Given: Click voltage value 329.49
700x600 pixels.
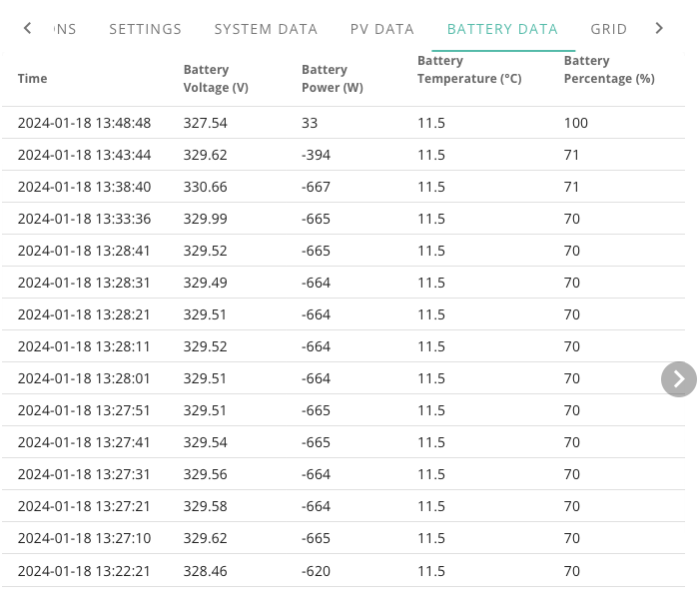Looking at the screenshot, I should pyautogui.click(x=205, y=283).
